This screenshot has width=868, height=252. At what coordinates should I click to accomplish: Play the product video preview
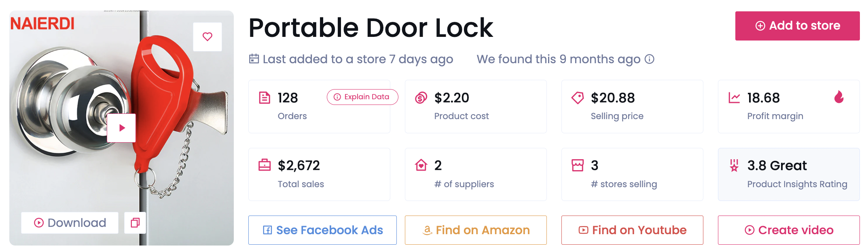[121, 128]
